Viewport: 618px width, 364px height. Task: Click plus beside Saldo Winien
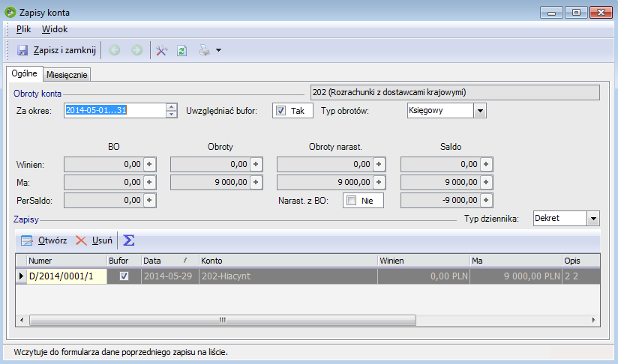[x=486, y=164]
